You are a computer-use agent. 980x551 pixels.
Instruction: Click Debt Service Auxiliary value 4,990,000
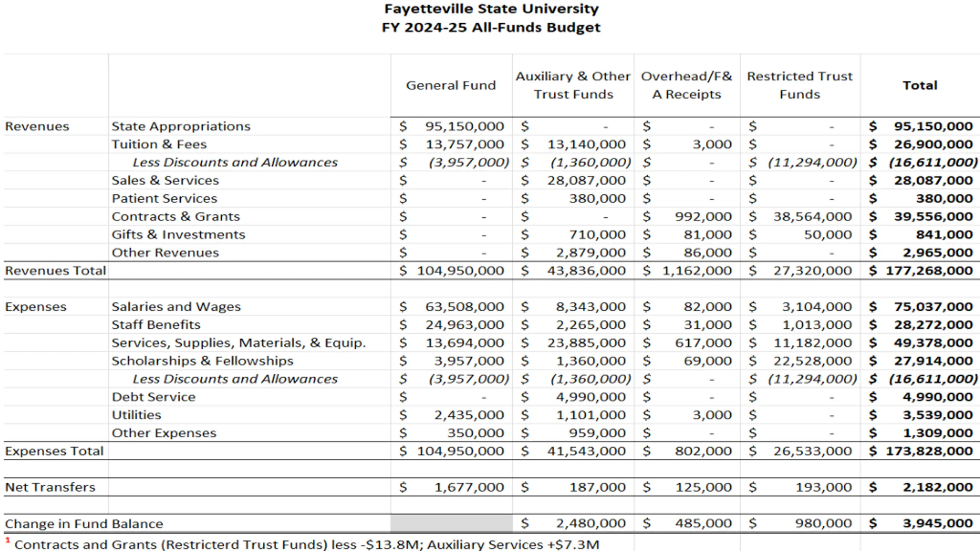[x=591, y=397]
